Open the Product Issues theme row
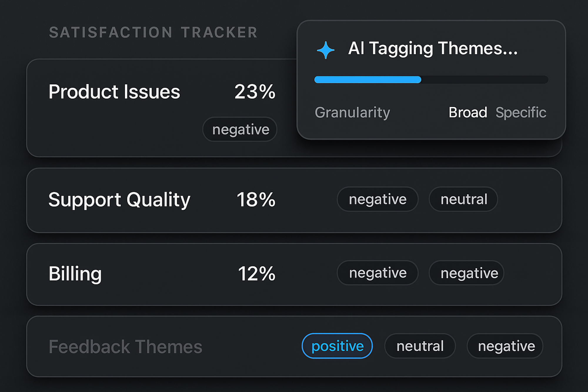This screenshot has height=392, width=588. click(114, 92)
